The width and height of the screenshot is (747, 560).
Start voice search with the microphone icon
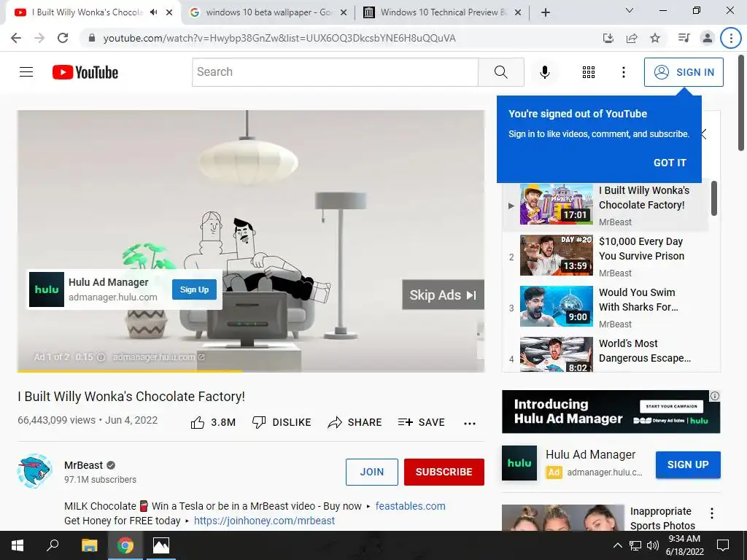[544, 72]
